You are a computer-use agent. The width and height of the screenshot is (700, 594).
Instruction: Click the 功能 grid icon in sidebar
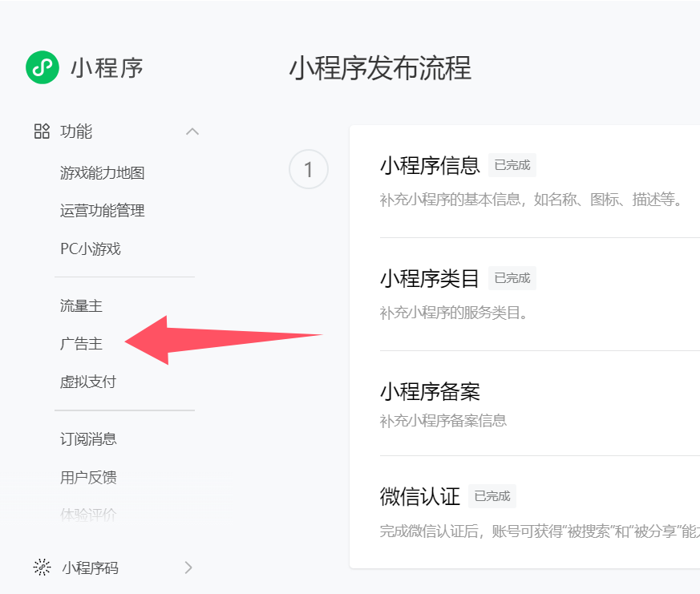pos(42,131)
